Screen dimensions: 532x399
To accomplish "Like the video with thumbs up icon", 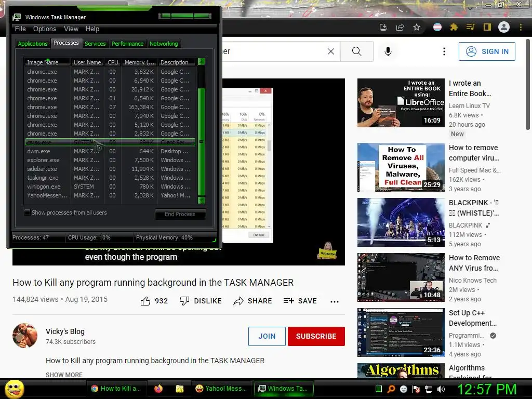I will 145,301.
